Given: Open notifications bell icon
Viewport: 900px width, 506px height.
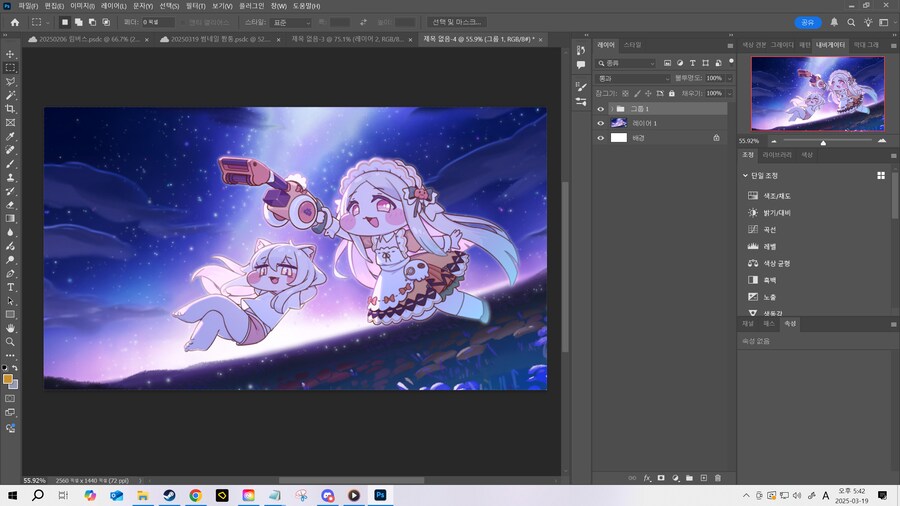Looking at the screenshot, I should (834, 22).
